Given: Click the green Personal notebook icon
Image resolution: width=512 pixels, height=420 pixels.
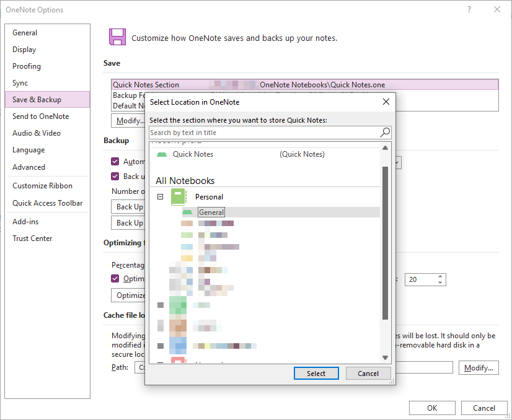Looking at the screenshot, I should click(179, 197).
